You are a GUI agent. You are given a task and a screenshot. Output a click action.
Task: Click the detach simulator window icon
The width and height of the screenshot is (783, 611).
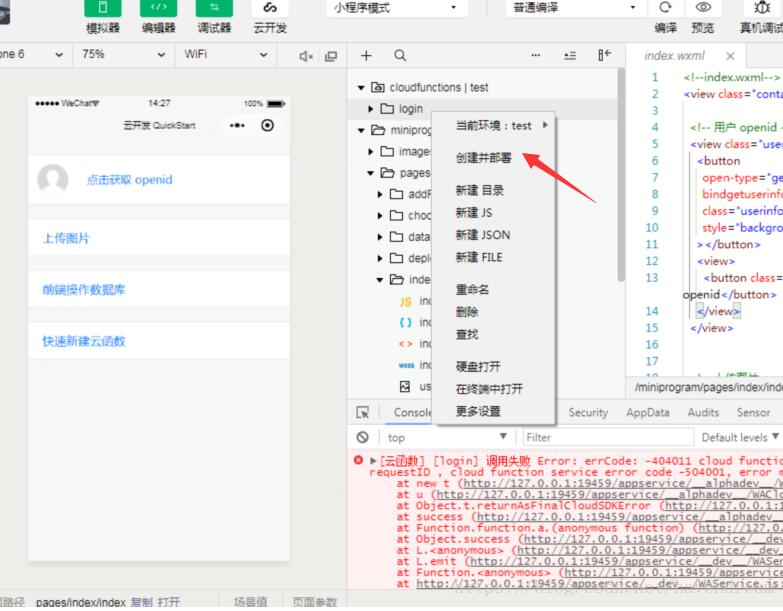click(331, 56)
